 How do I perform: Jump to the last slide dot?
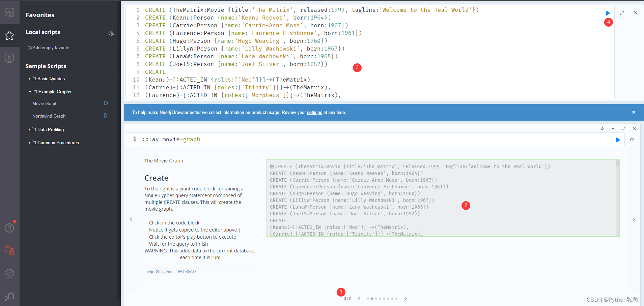point(396,299)
